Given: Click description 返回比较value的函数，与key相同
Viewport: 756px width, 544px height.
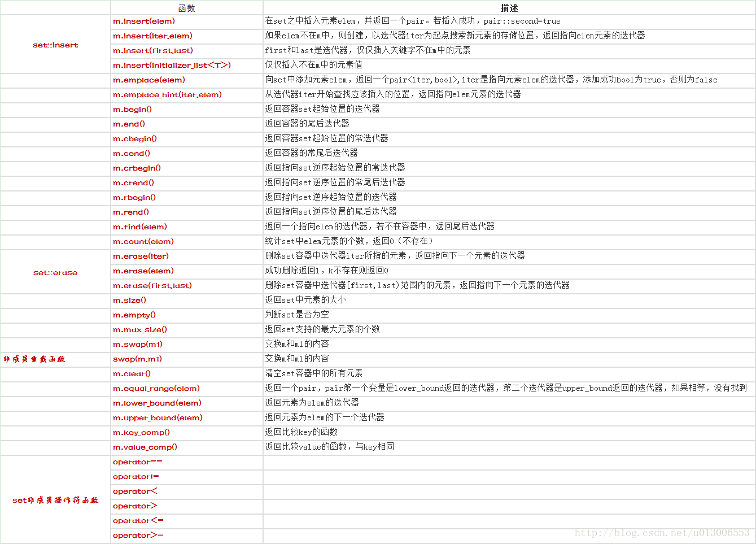Looking at the screenshot, I should tap(509, 447).
